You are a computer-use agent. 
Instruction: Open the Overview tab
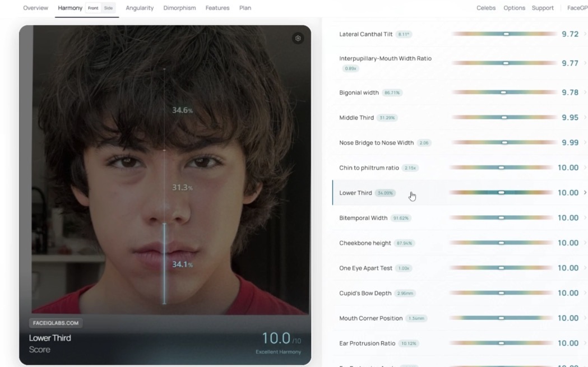(35, 8)
